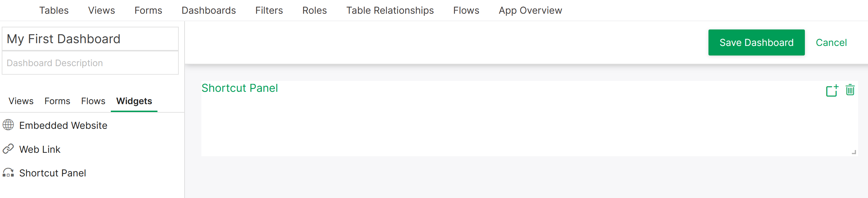Cancel the dashboard edits
868x198 pixels.
pyautogui.click(x=831, y=42)
